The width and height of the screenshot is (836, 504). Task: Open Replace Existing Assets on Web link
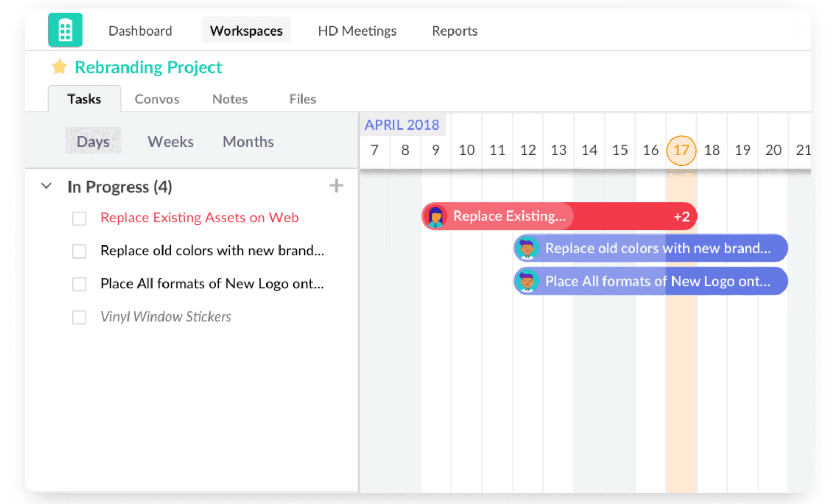click(x=200, y=218)
